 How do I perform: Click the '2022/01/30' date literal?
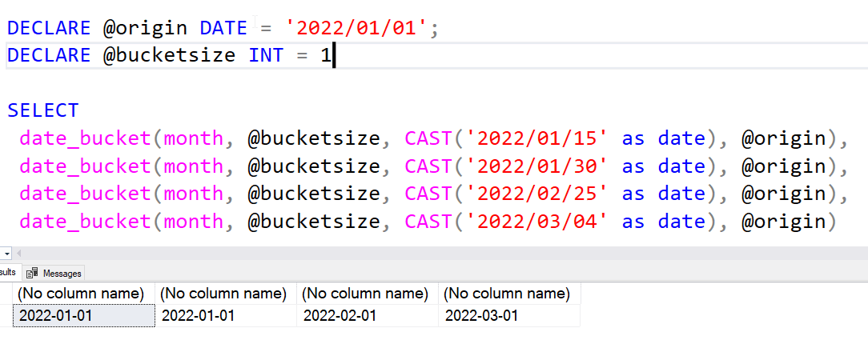coord(538,166)
